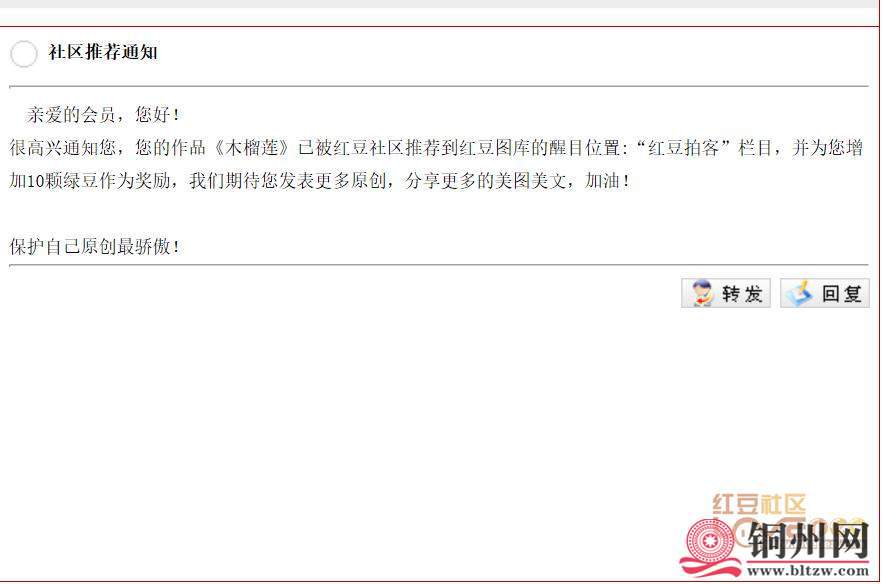Reply to the notice with 回复 button
The image size is (882, 584).
pos(825,293)
